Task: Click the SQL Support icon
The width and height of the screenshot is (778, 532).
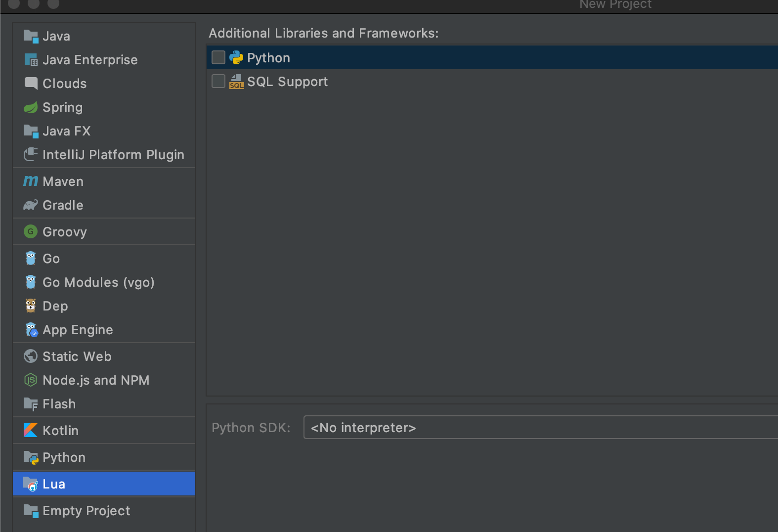Action: (x=236, y=82)
